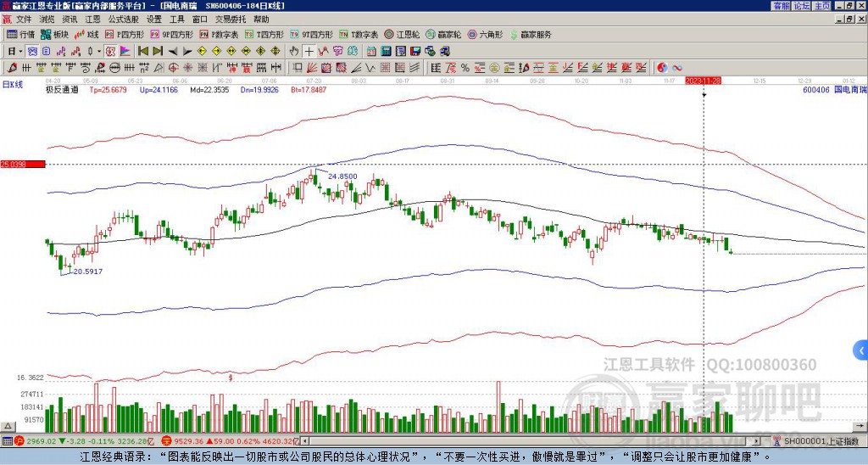Image resolution: width=868 pixels, height=465 pixels.
Task: Open the 公式选股 menu
Action: tap(124, 20)
